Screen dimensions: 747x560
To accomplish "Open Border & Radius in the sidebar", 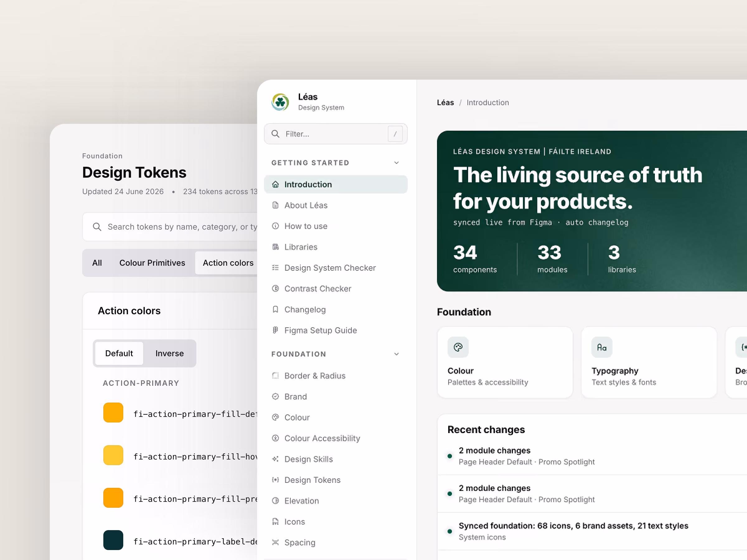I will 336,376.
